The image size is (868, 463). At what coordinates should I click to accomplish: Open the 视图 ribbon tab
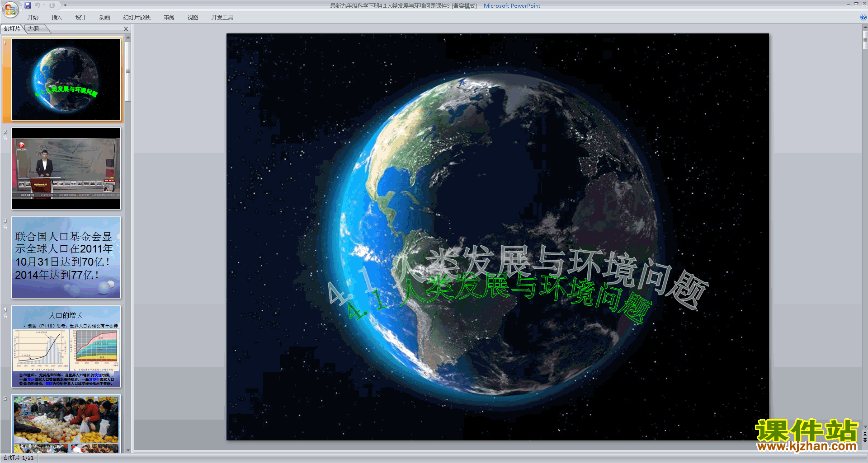point(193,18)
